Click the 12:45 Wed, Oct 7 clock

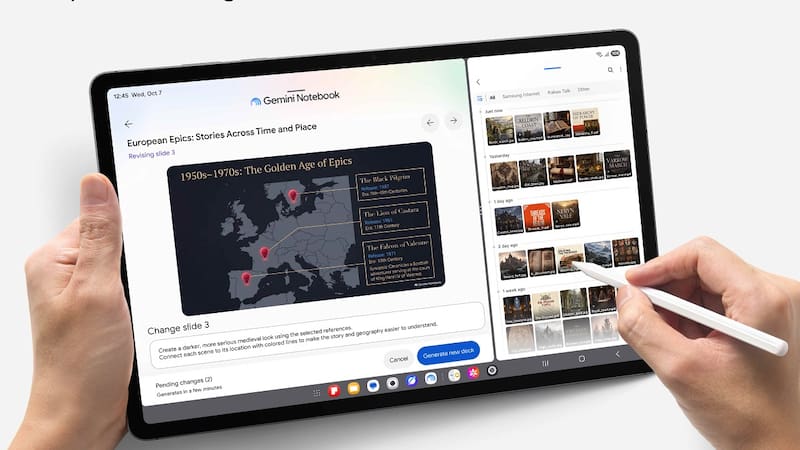pos(137,94)
